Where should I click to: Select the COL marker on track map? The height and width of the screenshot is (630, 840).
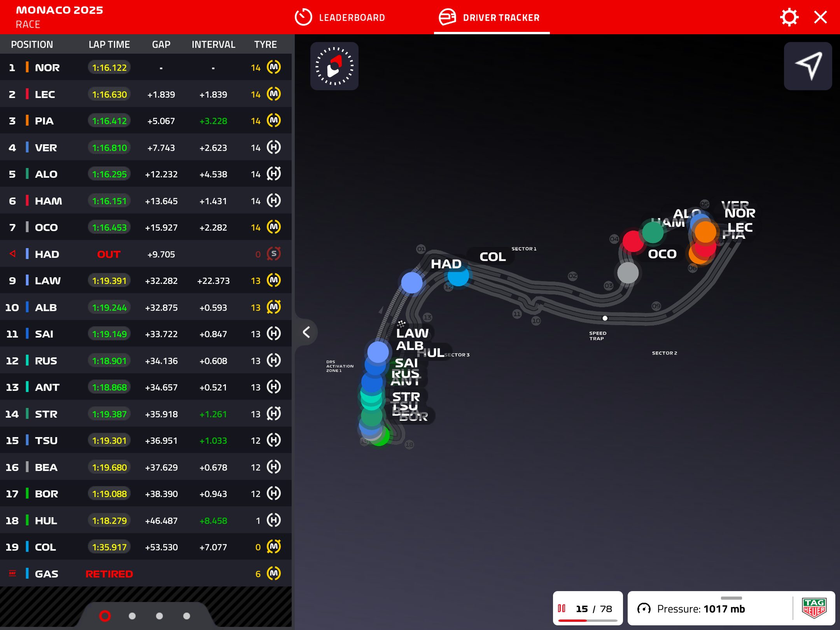coord(458,275)
